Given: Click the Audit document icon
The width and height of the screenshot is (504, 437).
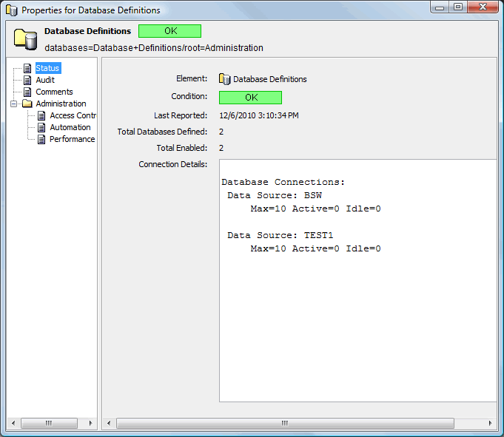Looking at the screenshot, I should click(27, 80).
